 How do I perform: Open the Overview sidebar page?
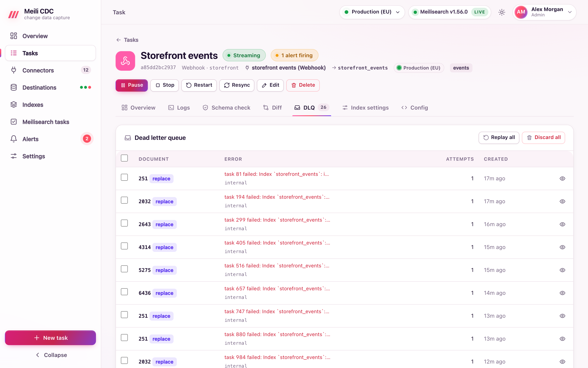click(50, 36)
